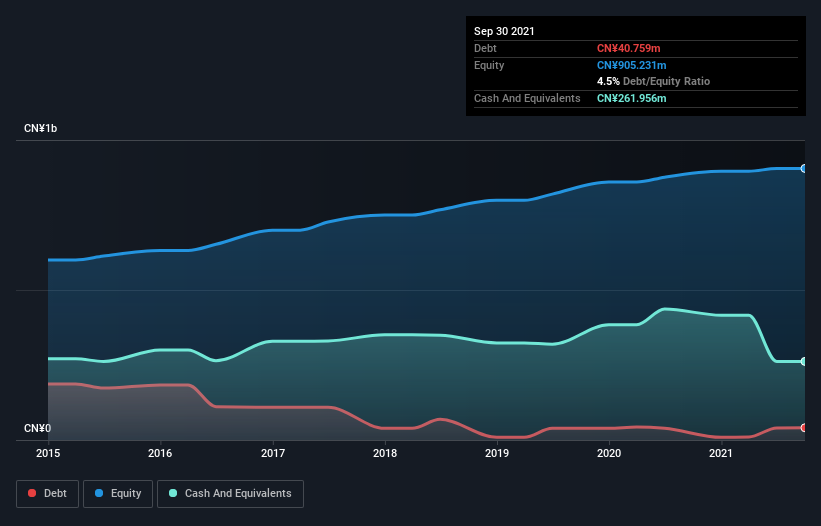Click the 4.5% Debt/Equity Ratio text
The image size is (821, 526).
click(x=653, y=82)
